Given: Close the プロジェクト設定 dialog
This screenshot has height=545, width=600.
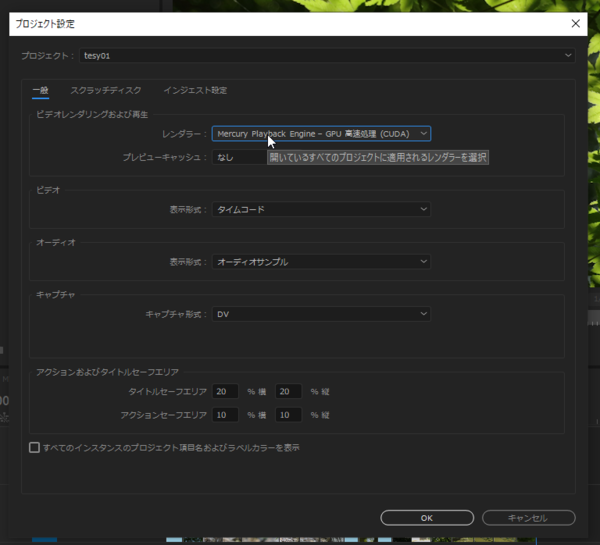Looking at the screenshot, I should 575,24.
